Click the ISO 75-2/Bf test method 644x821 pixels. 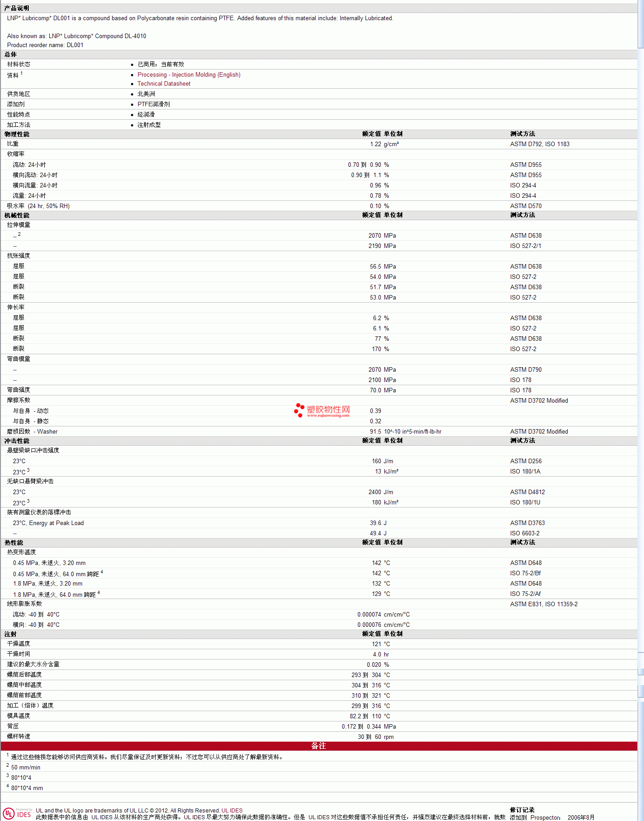(526, 573)
